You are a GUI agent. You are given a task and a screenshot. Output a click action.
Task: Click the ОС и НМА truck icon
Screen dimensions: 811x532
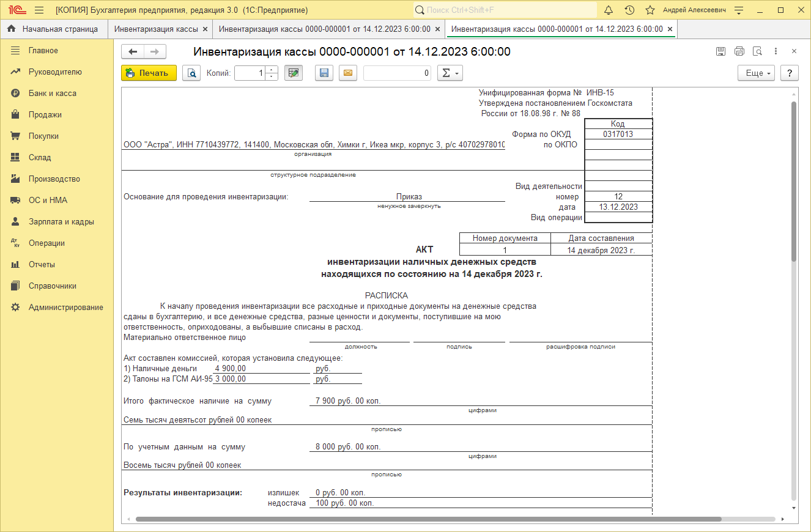click(x=16, y=201)
